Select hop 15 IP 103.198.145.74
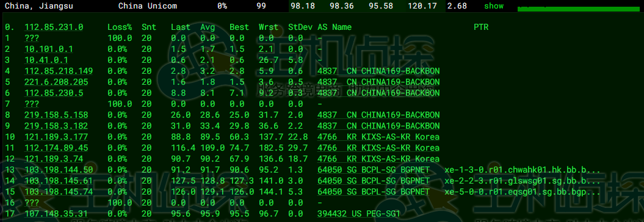This screenshot has height=222, width=644. (59, 192)
